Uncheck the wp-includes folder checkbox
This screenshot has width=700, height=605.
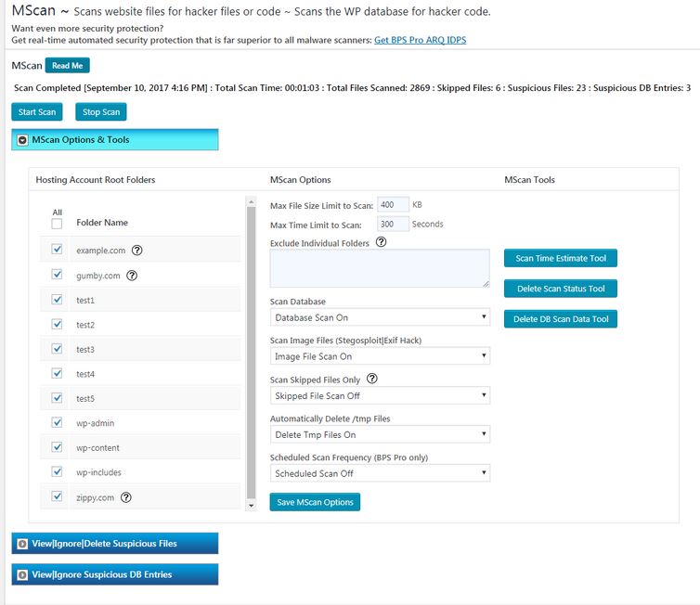[57, 471]
